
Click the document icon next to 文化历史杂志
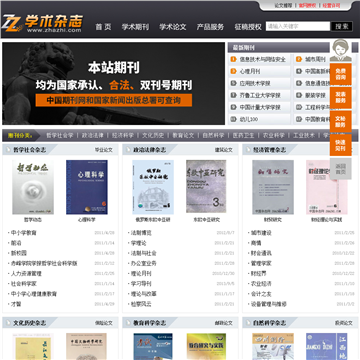pyautogui.click(x=8, y=323)
